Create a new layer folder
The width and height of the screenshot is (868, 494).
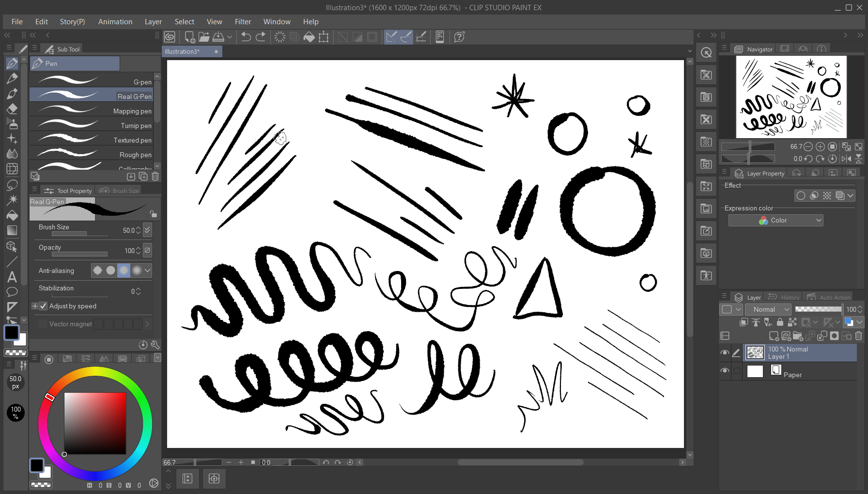click(x=798, y=336)
